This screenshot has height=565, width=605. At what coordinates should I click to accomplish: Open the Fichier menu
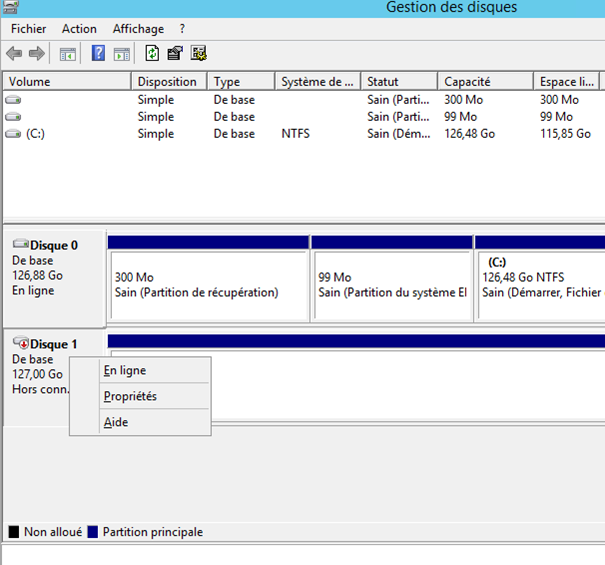coord(29,29)
